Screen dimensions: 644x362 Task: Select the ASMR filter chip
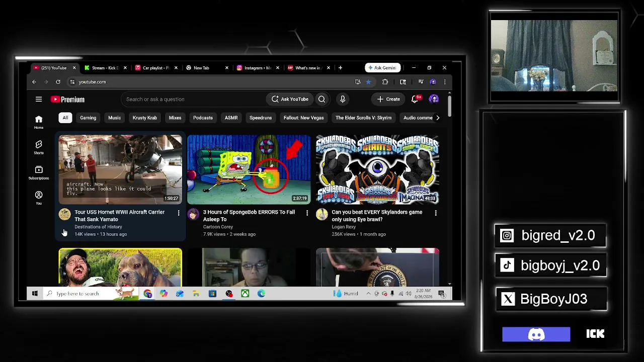[231, 118]
